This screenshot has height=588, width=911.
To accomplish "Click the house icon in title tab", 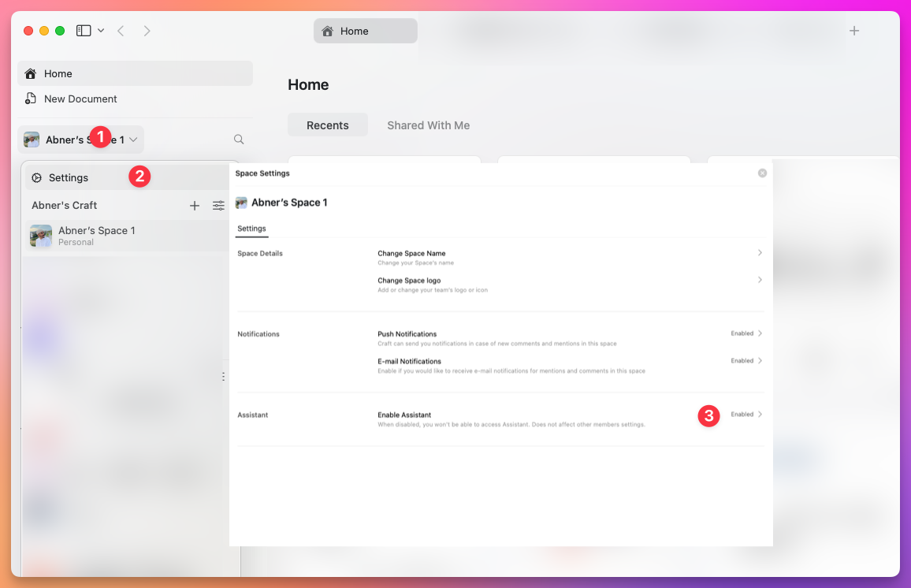I will pyautogui.click(x=328, y=31).
